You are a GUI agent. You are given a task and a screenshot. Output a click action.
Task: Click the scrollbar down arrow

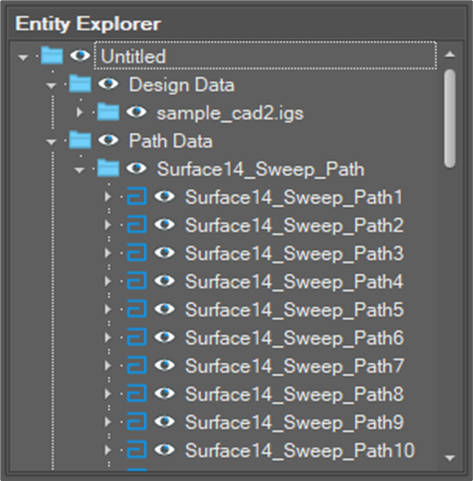pyautogui.click(x=450, y=458)
